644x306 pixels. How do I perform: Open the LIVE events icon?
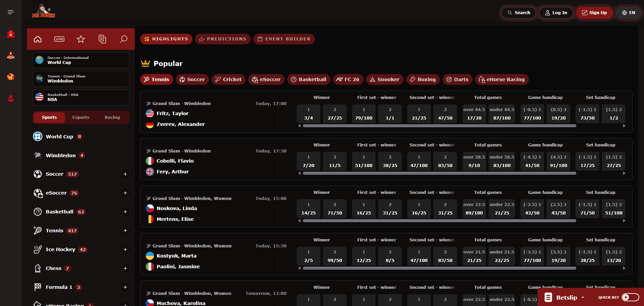tap(59, 39)
